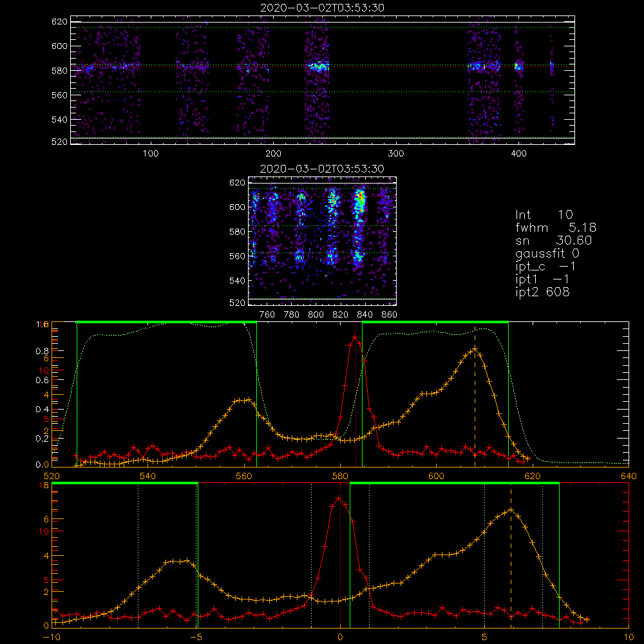Click the '-10' x-axis label of bottom plot

pos(52,637)
